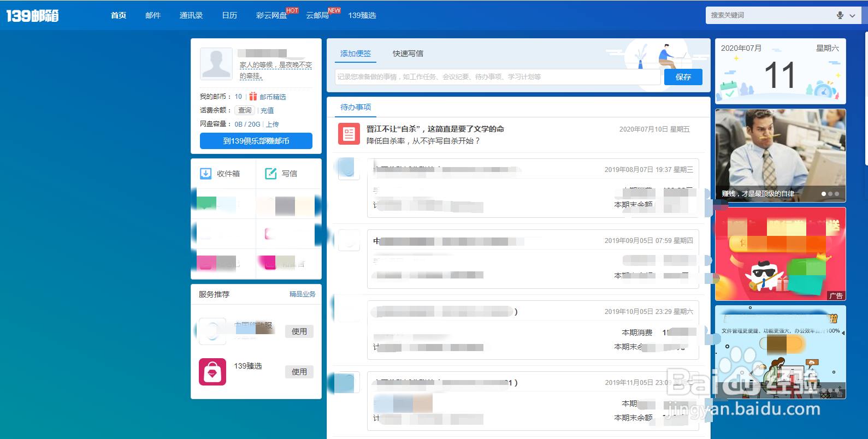Screen dimensions: 868x439
Task: Open 139臻选 in the top navigation
Action: 362,15
